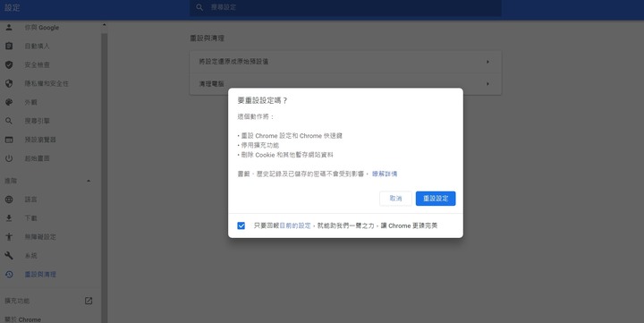Expand the 清理電腦 row arrow

(487, 83)
